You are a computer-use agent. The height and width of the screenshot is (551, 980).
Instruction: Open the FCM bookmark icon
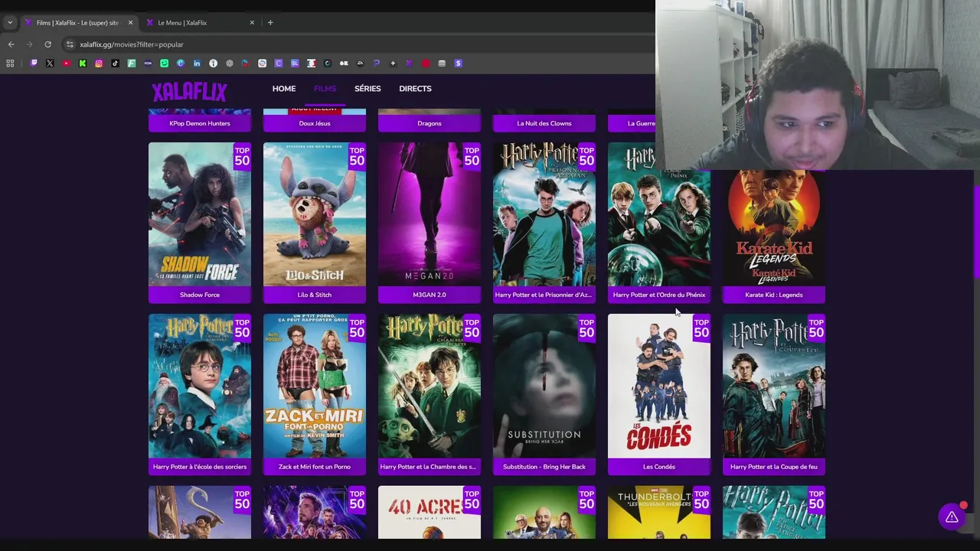(148, 64)
